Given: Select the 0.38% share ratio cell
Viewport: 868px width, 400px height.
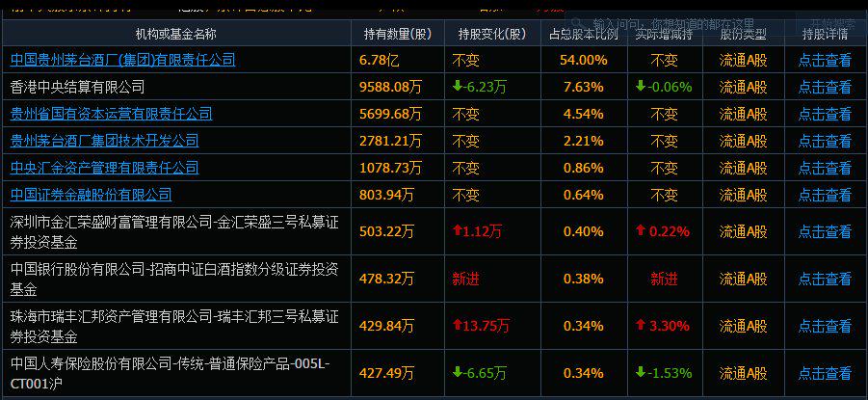Looking at the screenshot, I should pyautogui.click(x=584, y=279).
